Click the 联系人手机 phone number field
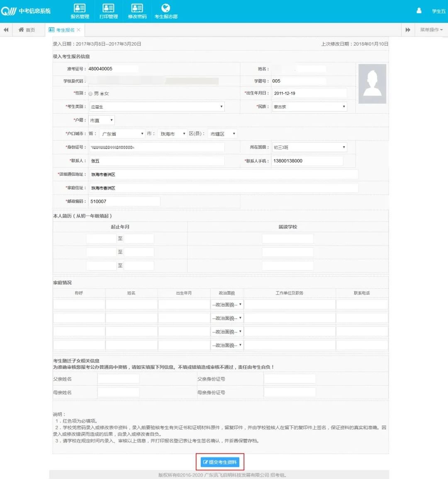Image resolution: width=448 pixels, height=479 pixels. click(x=307, y=161)
